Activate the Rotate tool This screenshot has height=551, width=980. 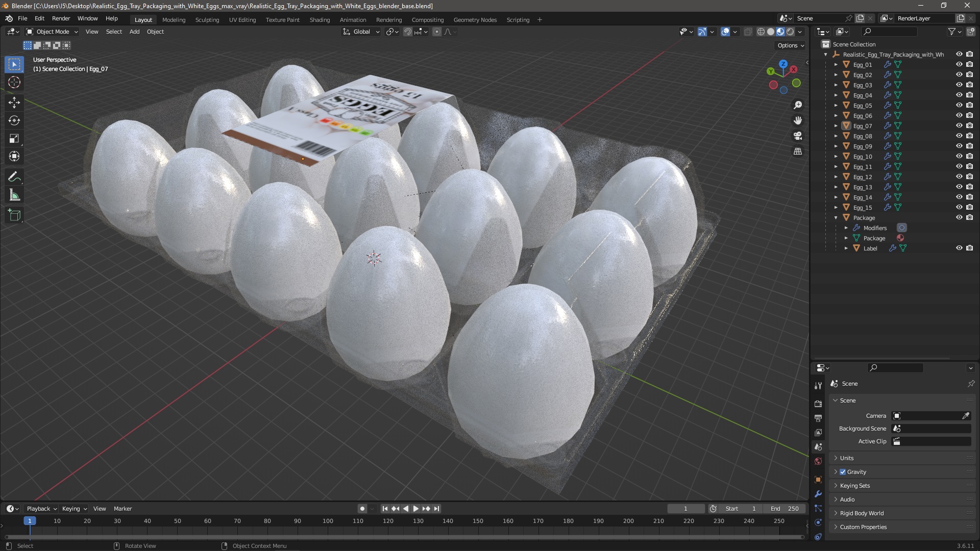click(x=14, y=120)
